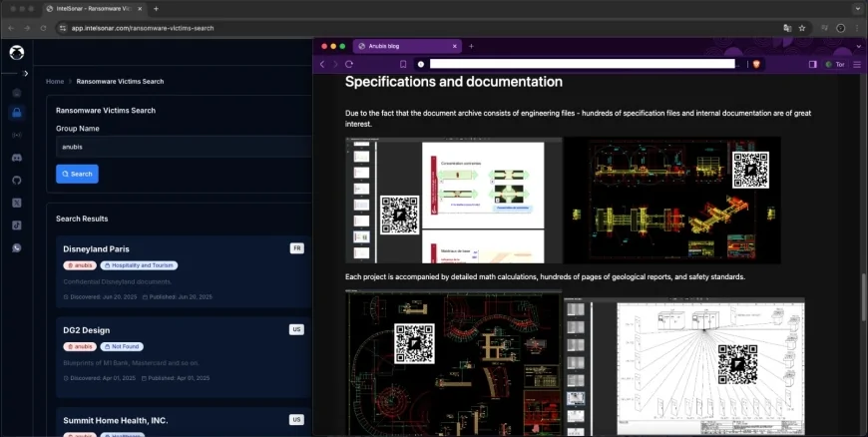The height and width of the screenshot is (437, 868).
Task: Click the IntelSonar logo icon
Action: (x=16, y=53)
